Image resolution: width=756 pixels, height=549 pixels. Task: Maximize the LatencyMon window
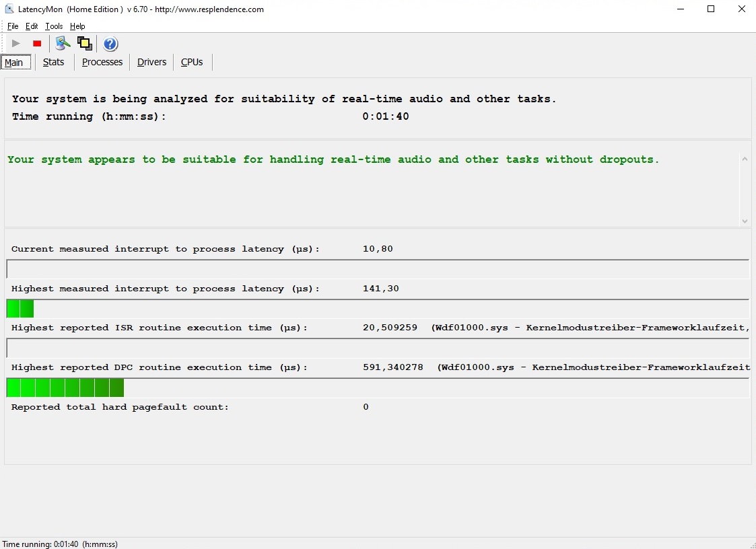click(x=711, y=9)
